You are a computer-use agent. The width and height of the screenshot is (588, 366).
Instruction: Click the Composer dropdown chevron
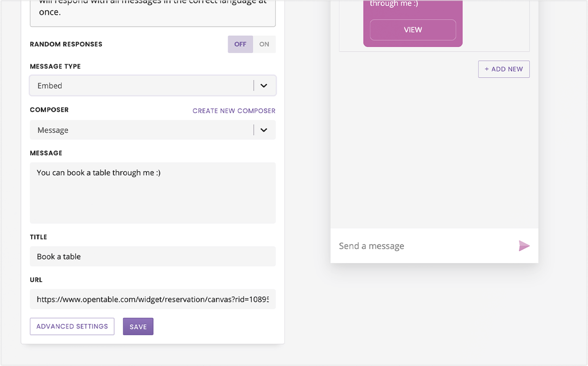pyautogui.click(x=264, y=129)
